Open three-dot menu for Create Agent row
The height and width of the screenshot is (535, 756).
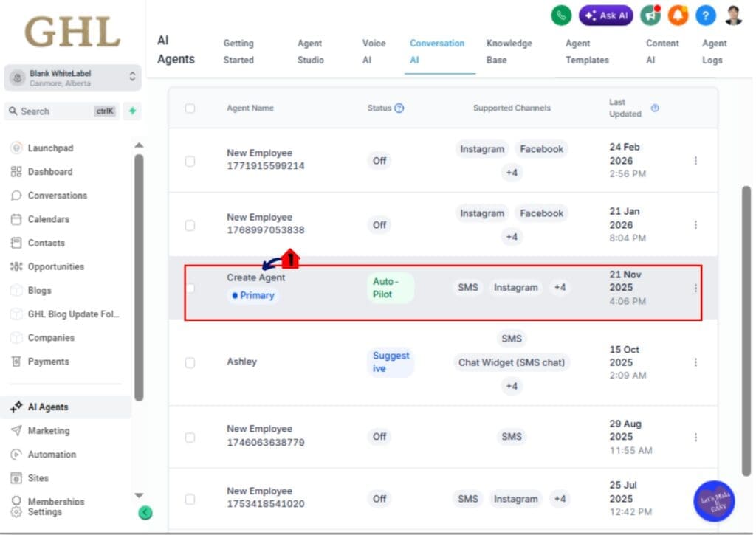point(695,289)
